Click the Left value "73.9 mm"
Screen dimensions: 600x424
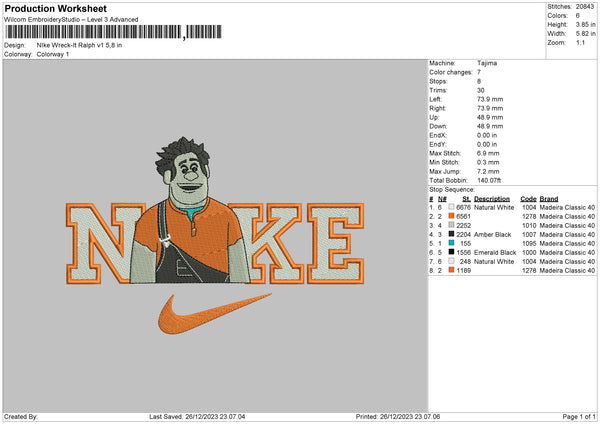tap(490, 99)
